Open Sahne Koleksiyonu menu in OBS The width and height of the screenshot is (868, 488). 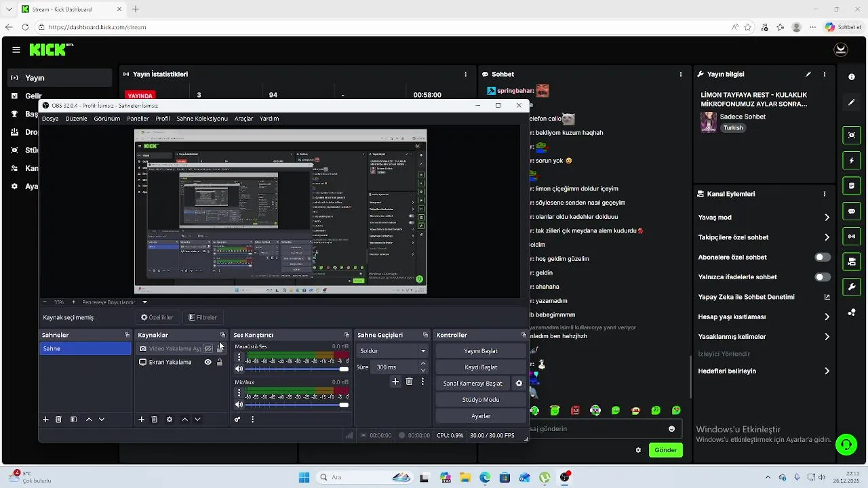pos(202,119)
